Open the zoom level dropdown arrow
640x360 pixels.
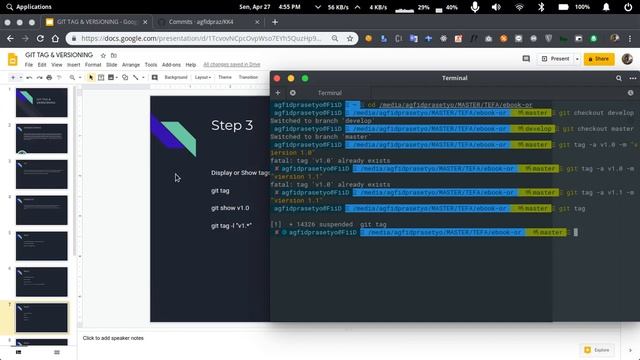80,77
